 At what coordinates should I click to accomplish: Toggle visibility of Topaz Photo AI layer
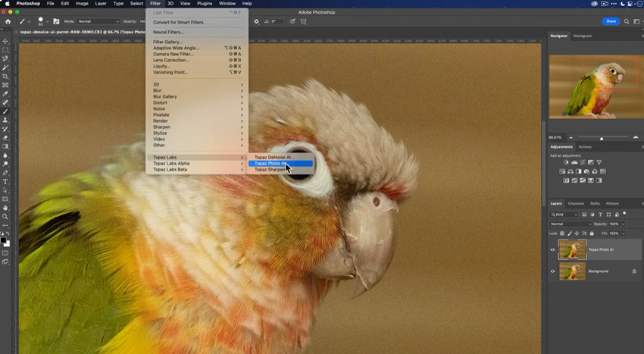pyautogui.click(x=552, y=249)
